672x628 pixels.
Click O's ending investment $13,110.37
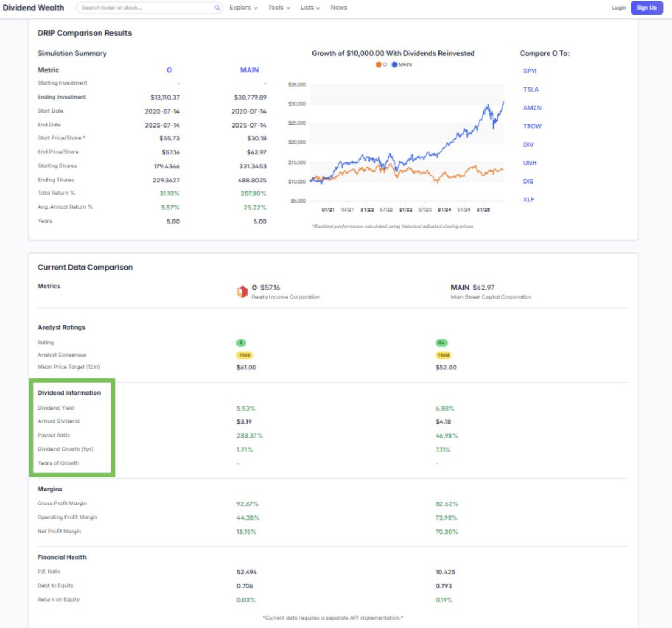point(165,97)
